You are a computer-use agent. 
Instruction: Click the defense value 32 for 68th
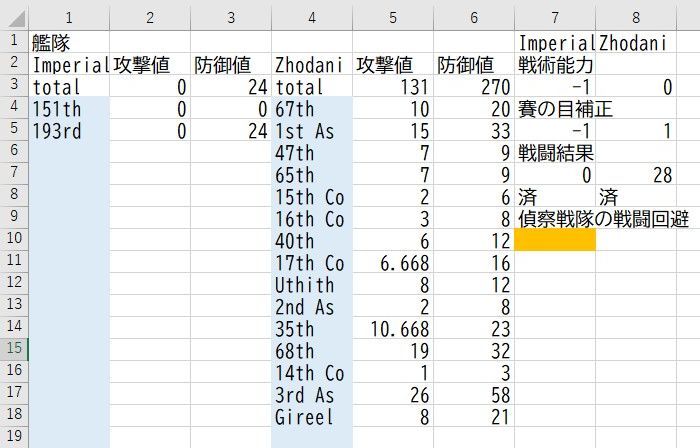point(474,349)
